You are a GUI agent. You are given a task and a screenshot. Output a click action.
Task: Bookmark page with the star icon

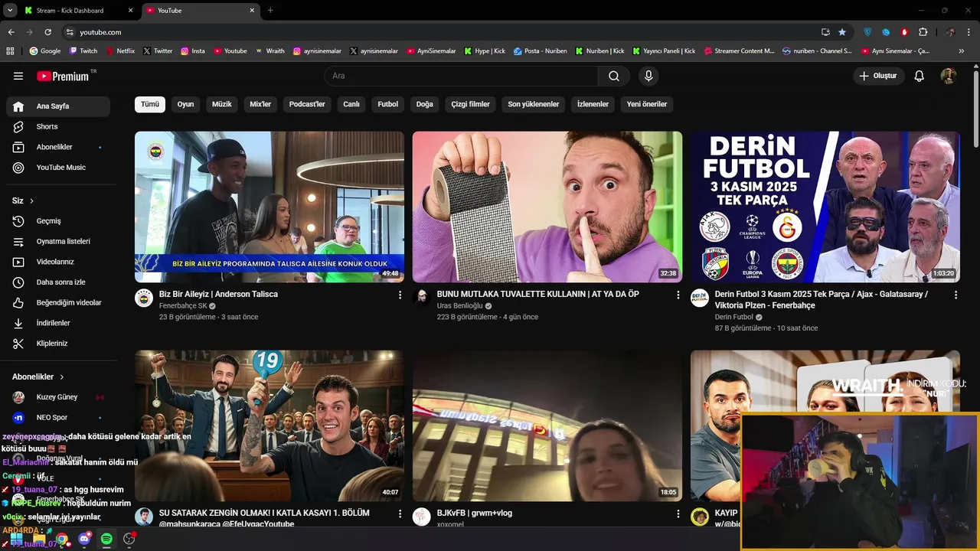pos(842,32)
